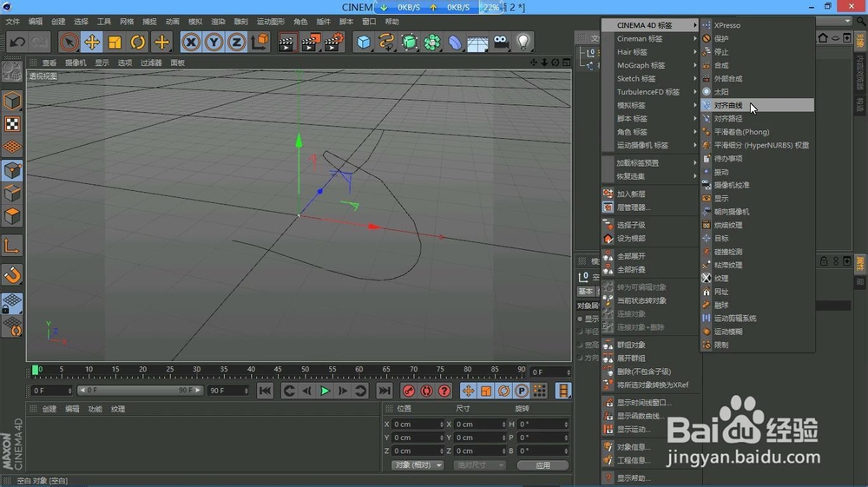Expand 加载标签预置 submenu
Viewport: 868px width, 487px height.
click(650, 163)
